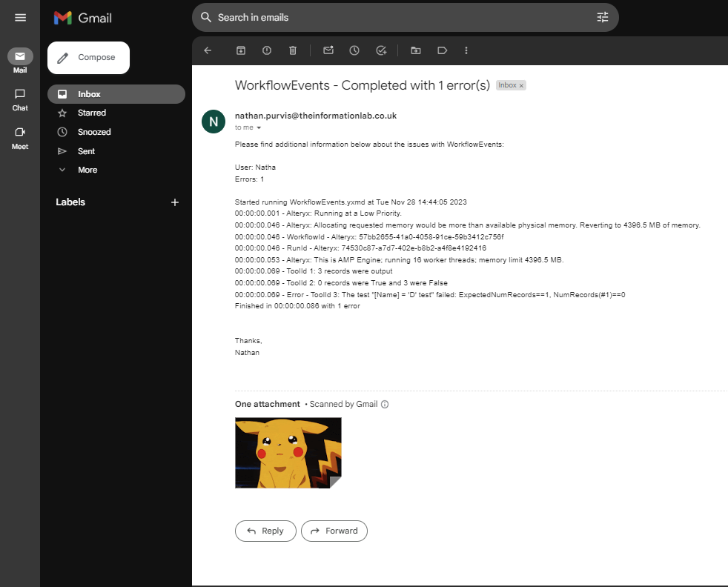Archive the open email
Screen dimensions: 728x587
240,50
